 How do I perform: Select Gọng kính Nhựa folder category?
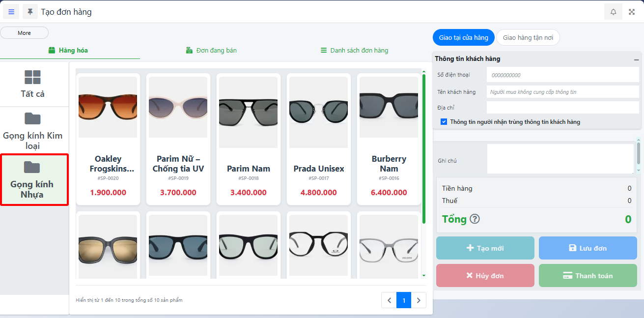(x=32, y=180)
